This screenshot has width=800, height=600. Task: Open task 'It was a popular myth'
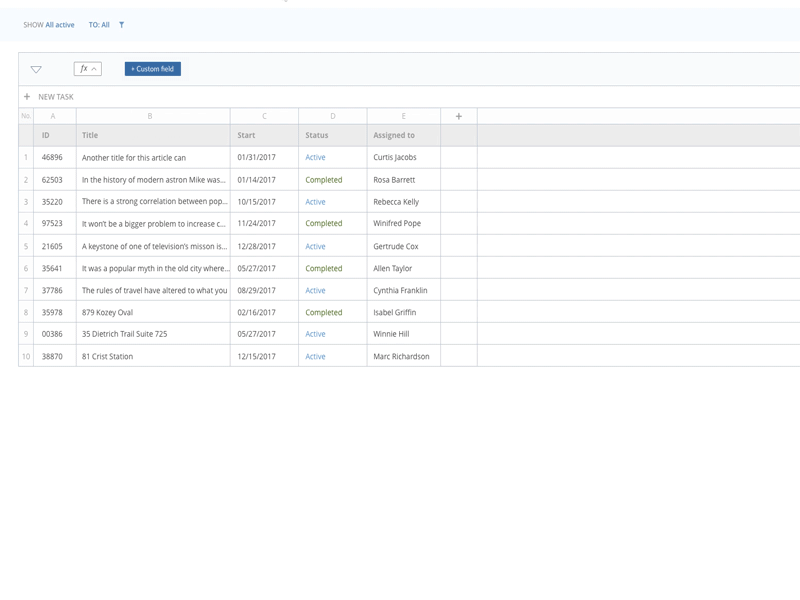(x=156, y=268)
